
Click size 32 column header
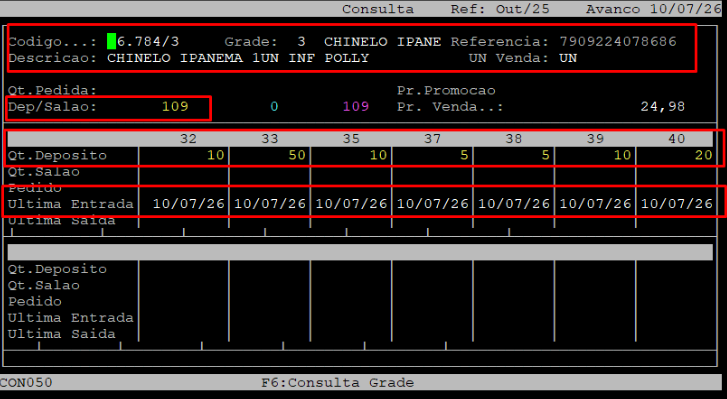[x=188, y=139]
